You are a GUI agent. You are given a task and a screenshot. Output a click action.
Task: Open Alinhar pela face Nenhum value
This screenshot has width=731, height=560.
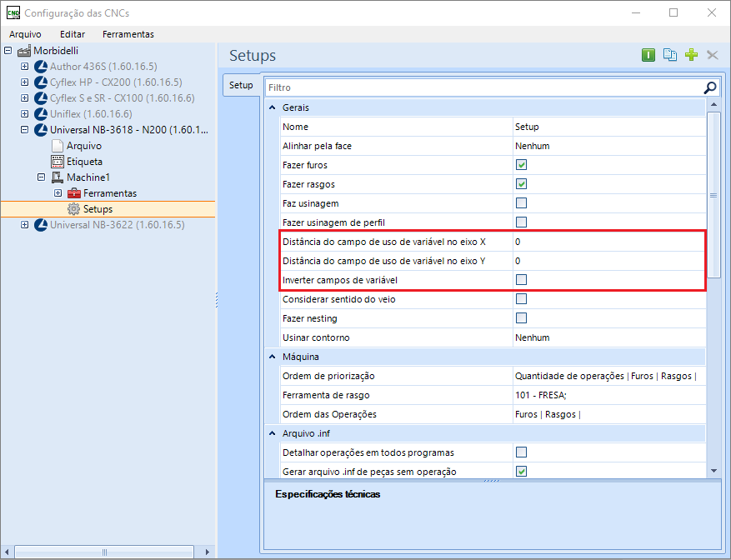pos(609,146)
